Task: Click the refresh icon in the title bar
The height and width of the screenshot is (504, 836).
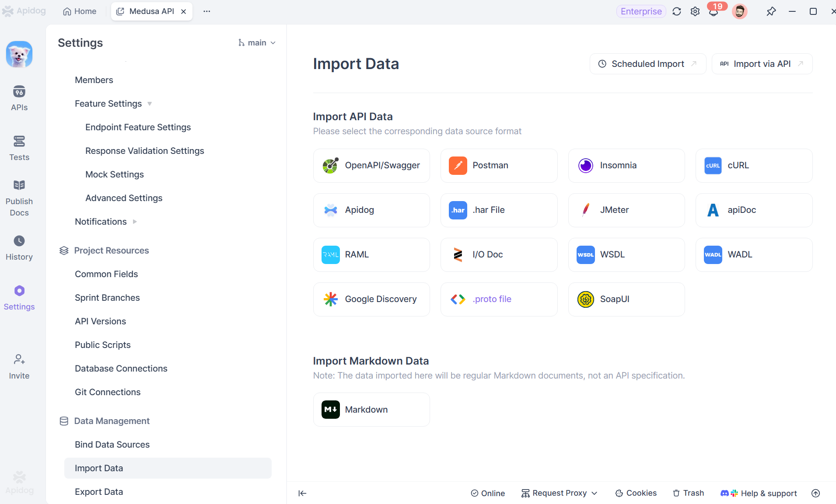Action: [676, 11]
